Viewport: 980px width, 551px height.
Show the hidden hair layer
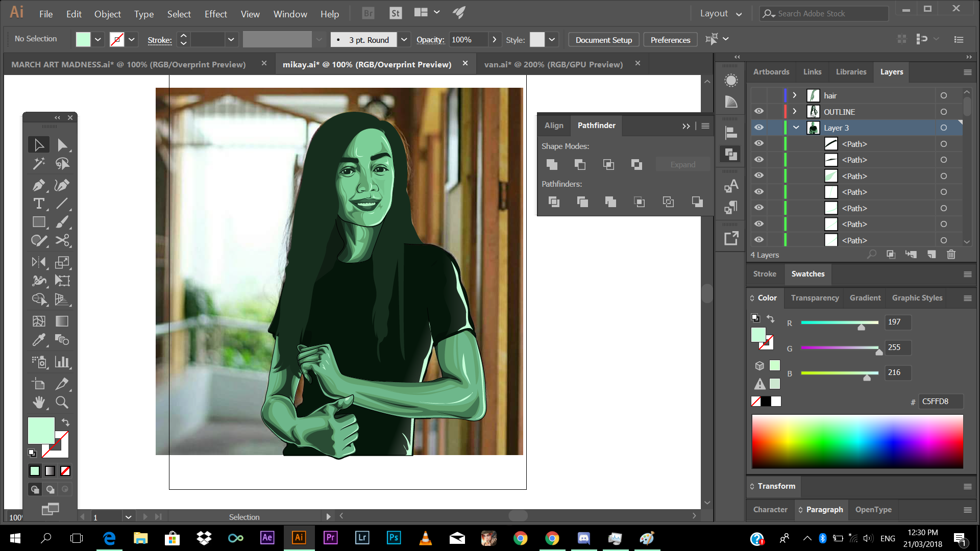(759, 95)
